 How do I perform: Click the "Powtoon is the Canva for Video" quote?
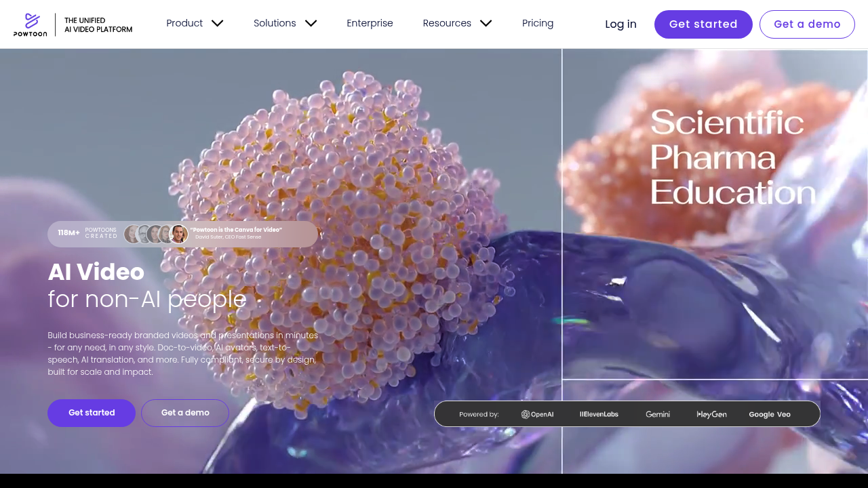236,230
